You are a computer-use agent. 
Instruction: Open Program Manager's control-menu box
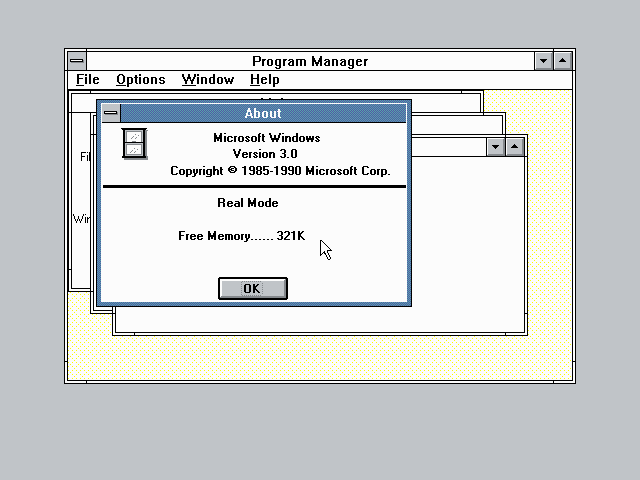click(77, 61)
